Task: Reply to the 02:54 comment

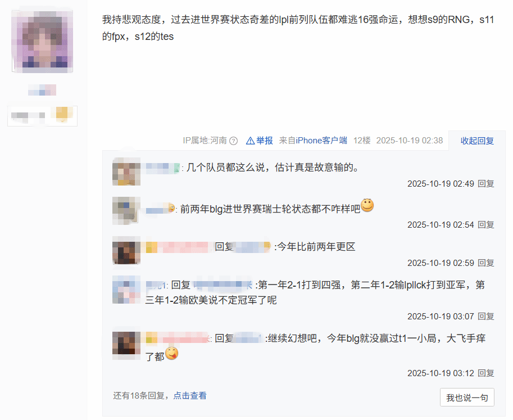Action: [486, 224]
